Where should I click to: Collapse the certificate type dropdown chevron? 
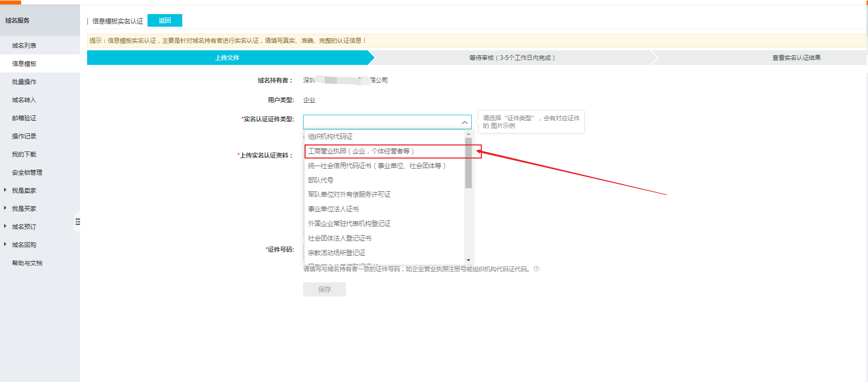[x=464, y=122]
